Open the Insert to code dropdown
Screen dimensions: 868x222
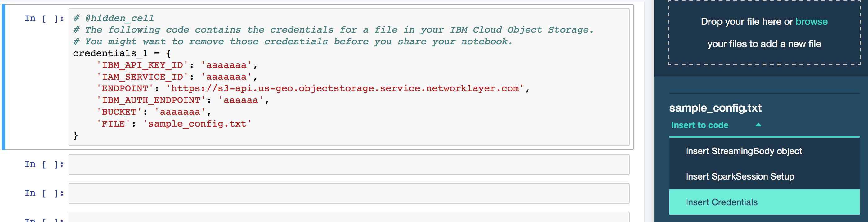pos(700,125)
